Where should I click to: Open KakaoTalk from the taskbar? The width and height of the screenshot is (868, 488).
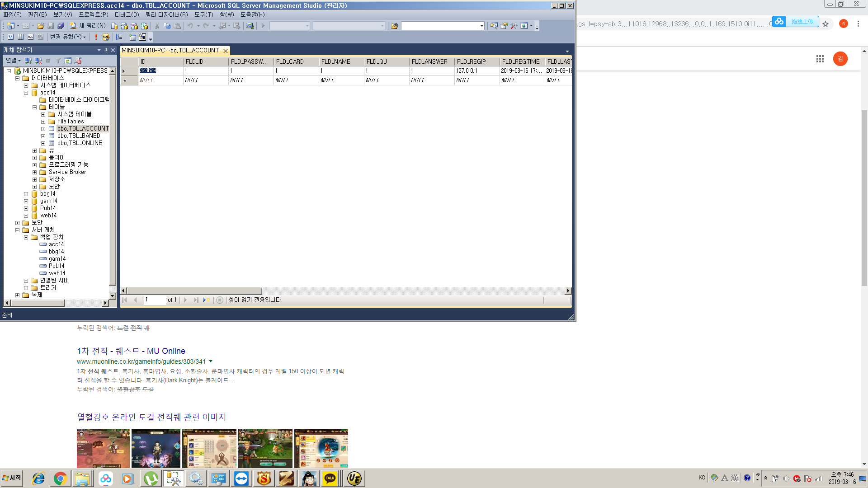point(330,479)
